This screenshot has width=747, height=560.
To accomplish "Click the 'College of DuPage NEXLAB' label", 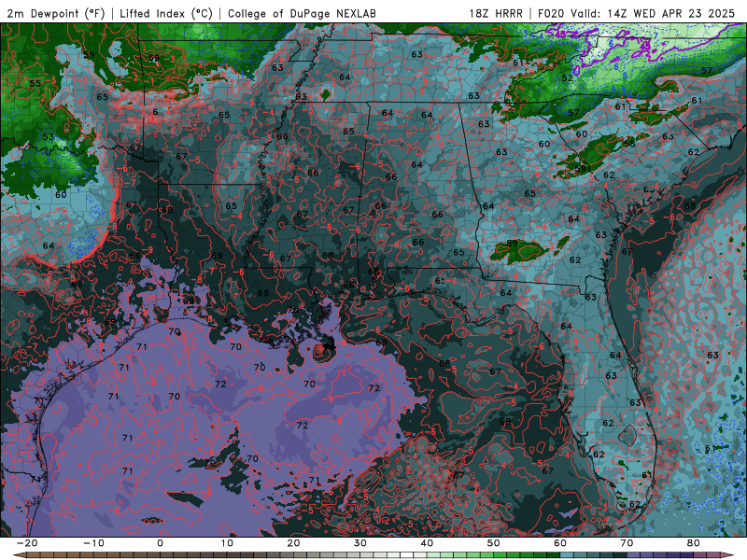I will (x=302, y=13).
